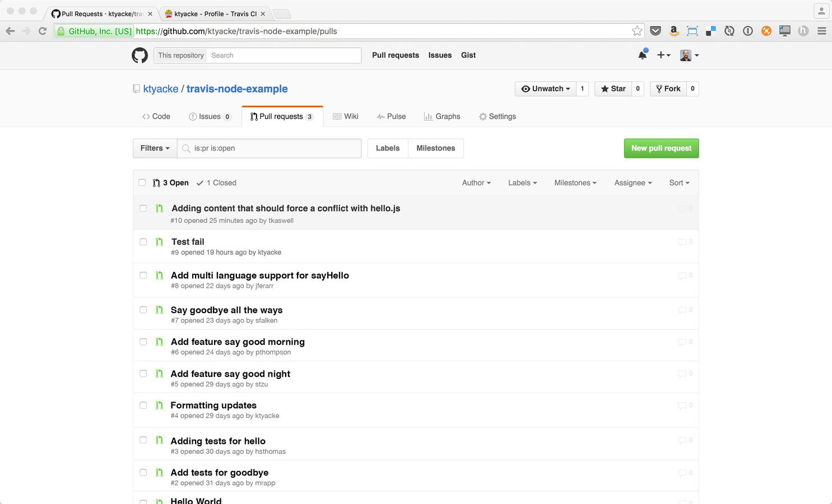This screenshot has width=832, height=504.
Task: Click the Amazon extension icon
Action: [x=674, y=31]
